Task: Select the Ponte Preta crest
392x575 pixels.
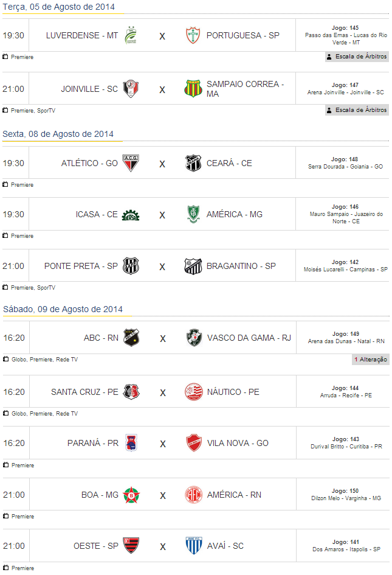Action: 131,266
